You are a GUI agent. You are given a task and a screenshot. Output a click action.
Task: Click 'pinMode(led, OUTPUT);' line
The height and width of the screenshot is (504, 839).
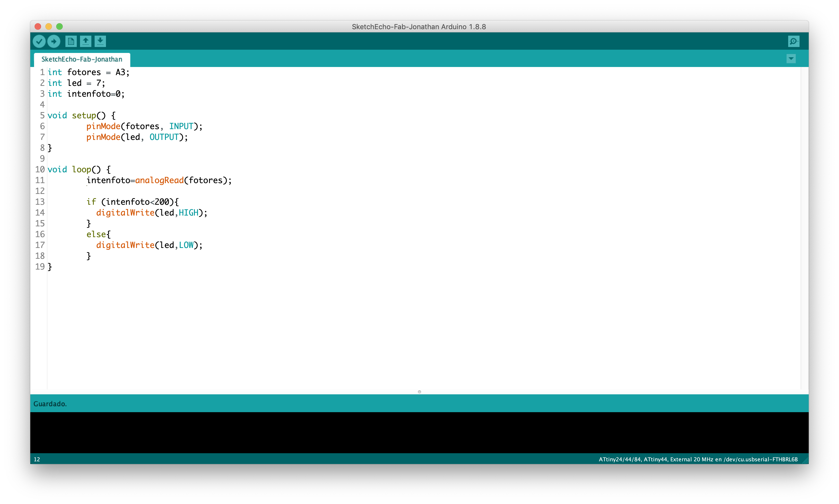pos(137,137)
